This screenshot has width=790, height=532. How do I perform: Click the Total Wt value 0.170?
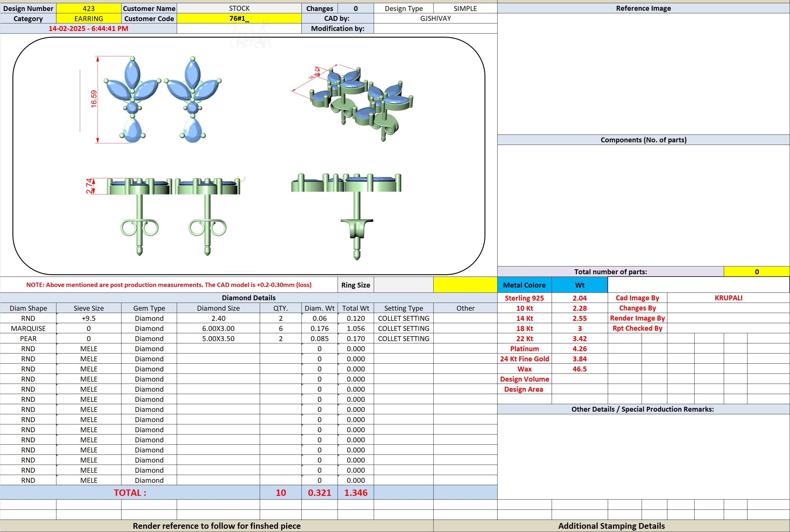(356, 338)
